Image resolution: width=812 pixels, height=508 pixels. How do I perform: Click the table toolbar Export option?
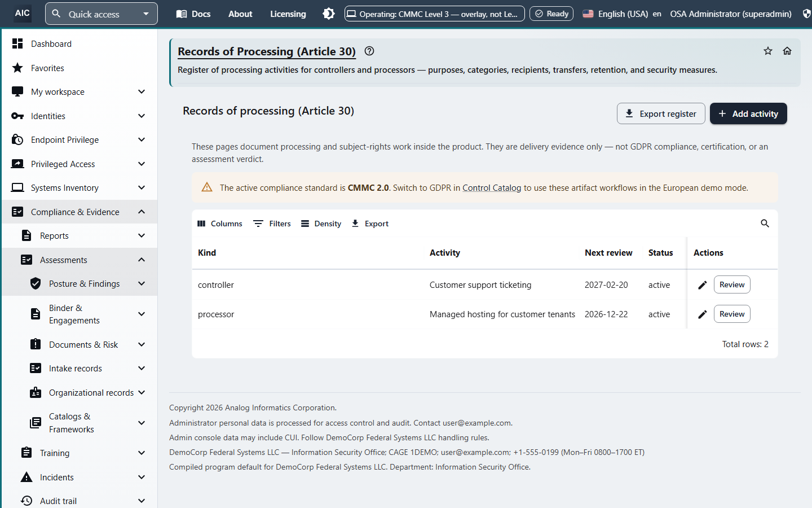(370, 224)
